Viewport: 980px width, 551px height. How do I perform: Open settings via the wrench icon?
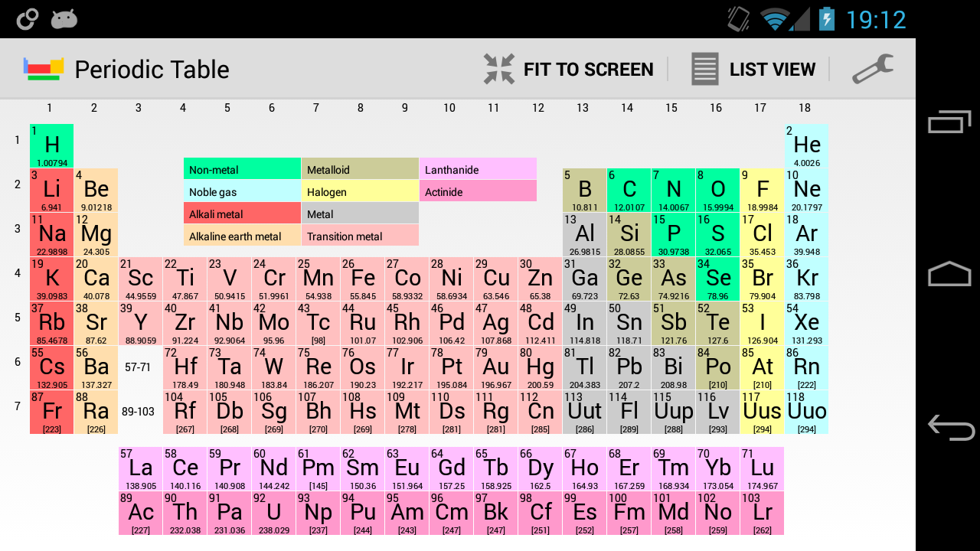[x=872, y=69]
